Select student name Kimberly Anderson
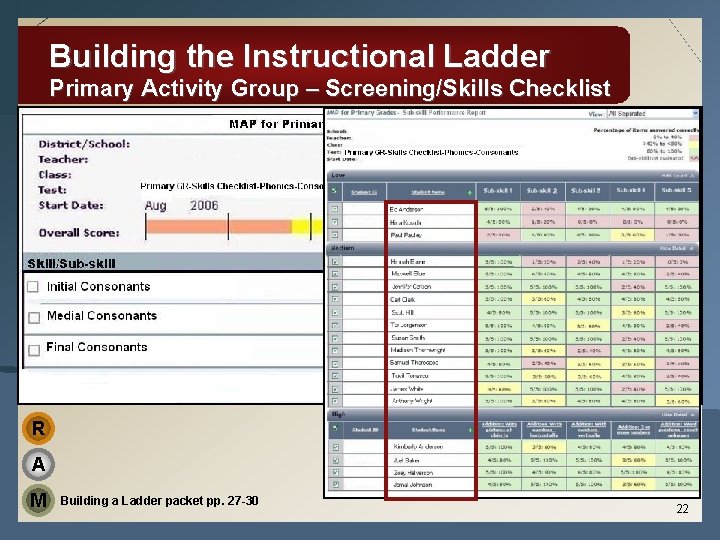 pos(418,446)
